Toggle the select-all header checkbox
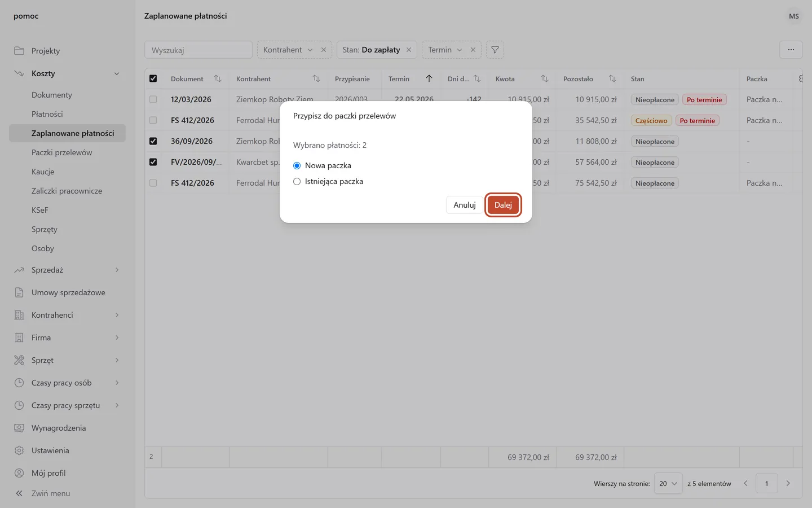Screen dimensions: 812x508 click(x=153, y=78)
